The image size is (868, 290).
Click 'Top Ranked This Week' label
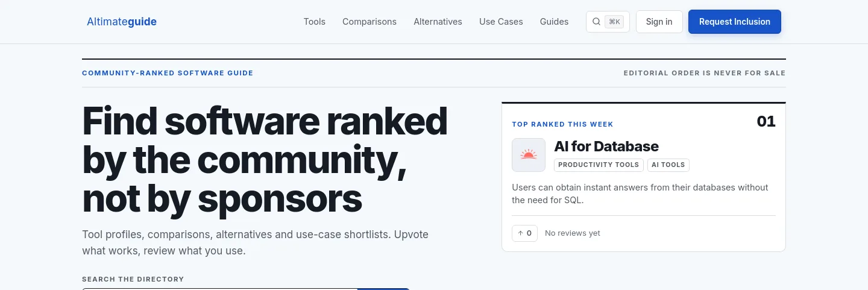pos(562,124)
